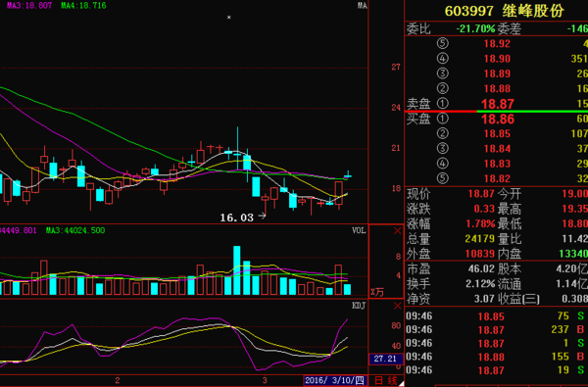Screen dimensions: 588x387
Task: Click the X万 volume unit label
Action: tap(377, 293)
